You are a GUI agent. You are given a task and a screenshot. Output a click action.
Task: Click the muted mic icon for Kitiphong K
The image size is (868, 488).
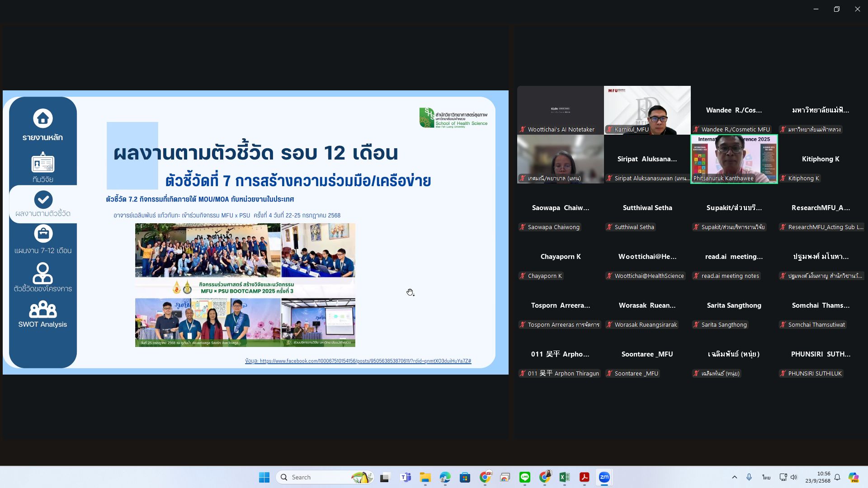click(x=783, y=178)
